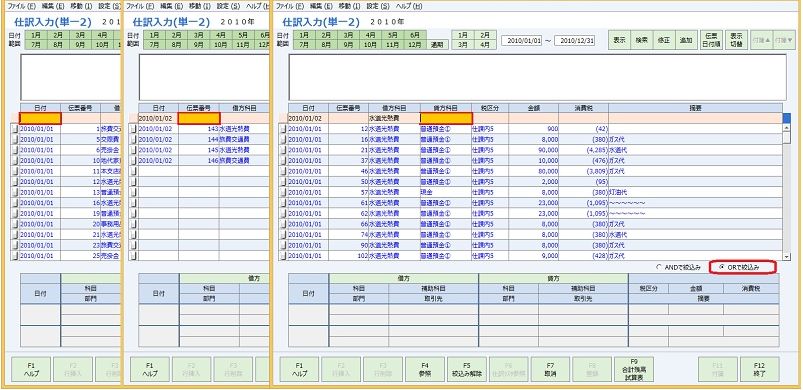
Task: Click row icon for slip 145 in middle window
Action: click(134, 150)
